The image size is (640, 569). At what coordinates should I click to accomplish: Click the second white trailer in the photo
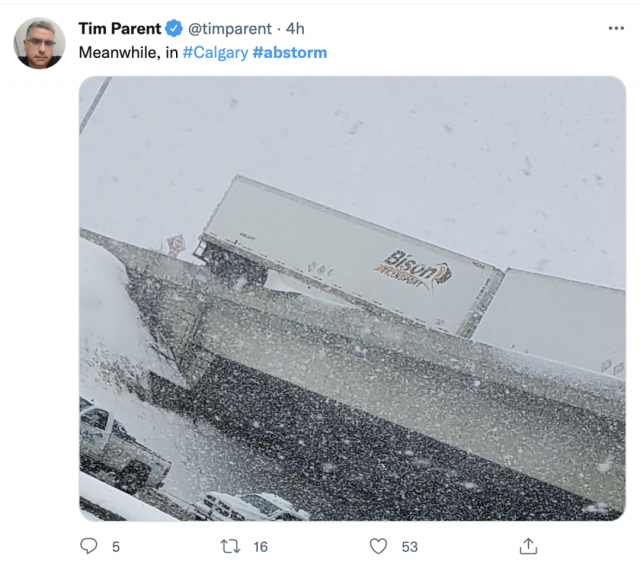click(551, 318)
